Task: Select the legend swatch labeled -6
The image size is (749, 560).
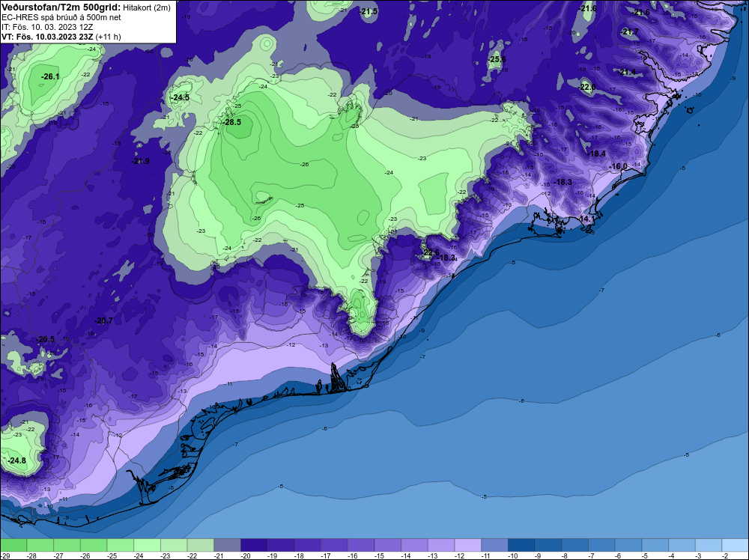Action: click(628, 545)
